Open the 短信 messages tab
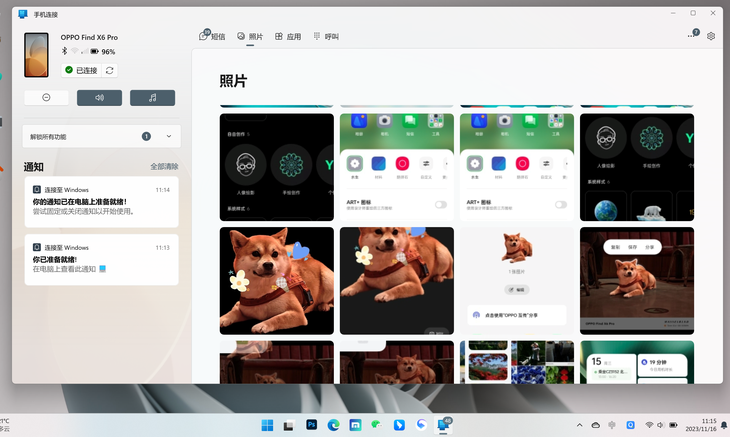This screenshot has width=730, height=437. point(212,37)
